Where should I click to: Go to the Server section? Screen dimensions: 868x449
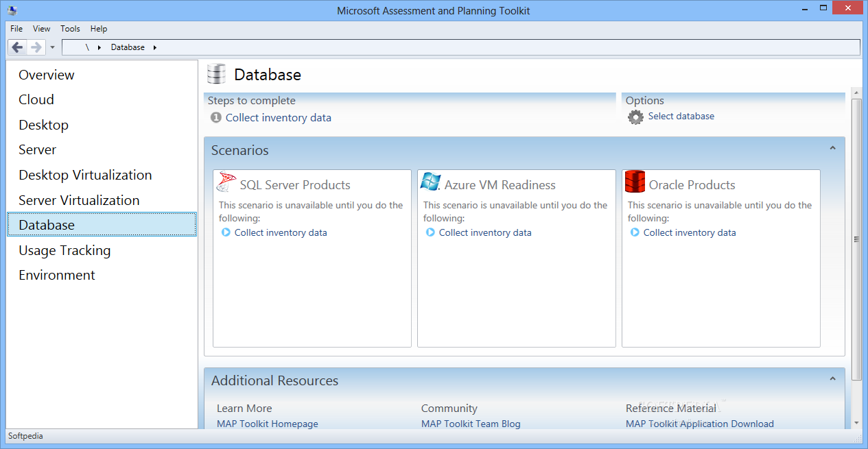click(x=102, y=150)
